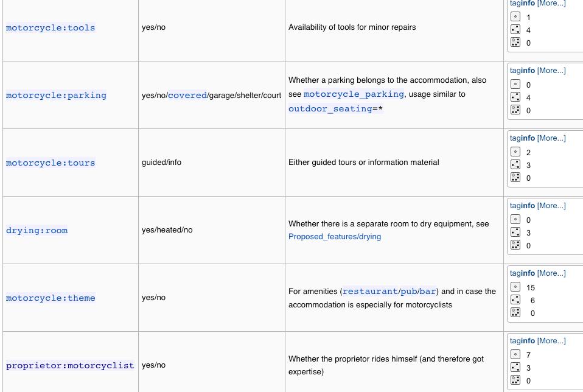
Task: Click node icon in motorcycle:tours taginfo box
Action: click(x=515, y=152)
